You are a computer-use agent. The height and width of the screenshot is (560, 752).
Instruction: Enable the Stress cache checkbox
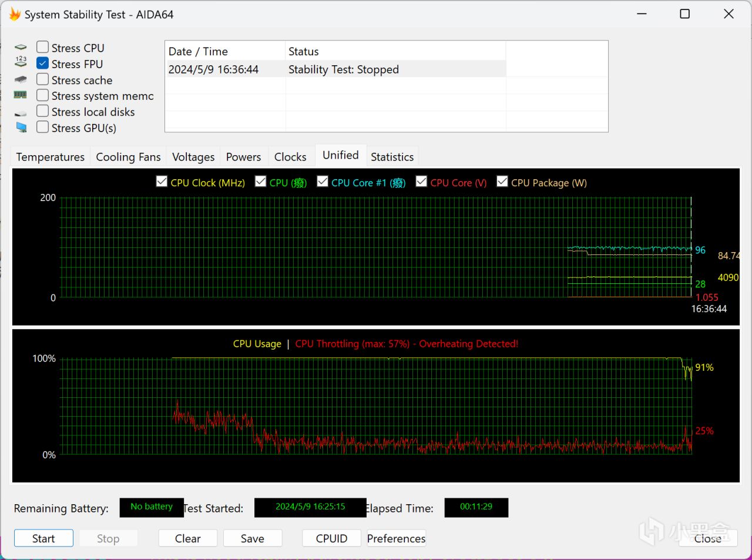tap(43, 79)
